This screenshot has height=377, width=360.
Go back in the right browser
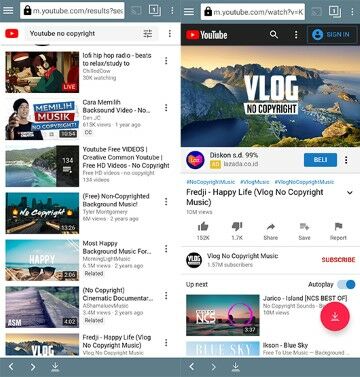191,367
